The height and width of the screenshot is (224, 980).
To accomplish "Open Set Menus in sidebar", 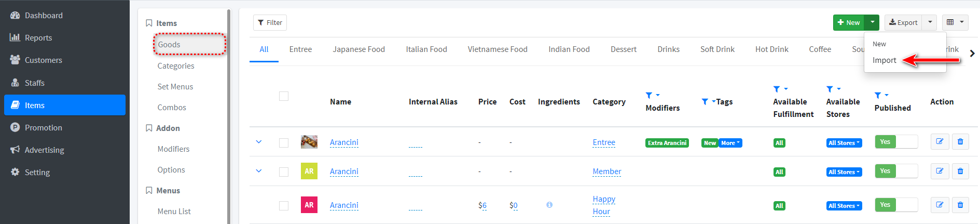I will tap(175, 87).
